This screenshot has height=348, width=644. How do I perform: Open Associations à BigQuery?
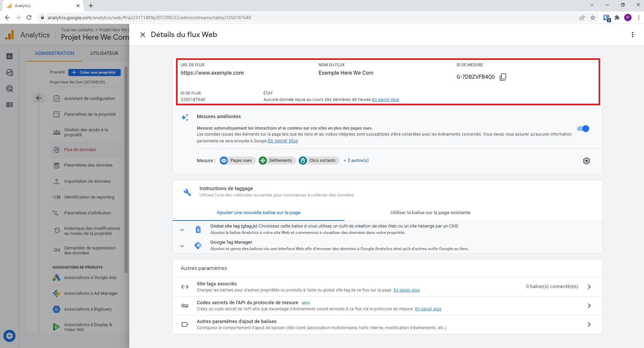(86, 309)
